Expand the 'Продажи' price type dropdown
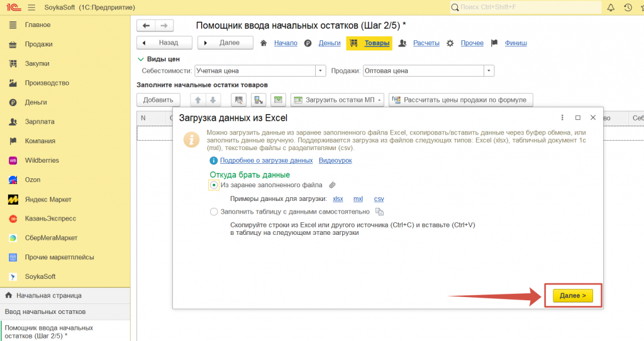 [x=489, y=71]
